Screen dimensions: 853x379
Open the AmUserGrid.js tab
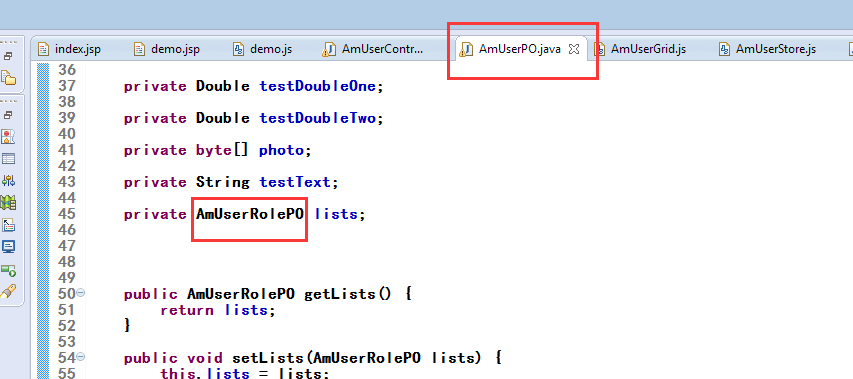point(640,49)
